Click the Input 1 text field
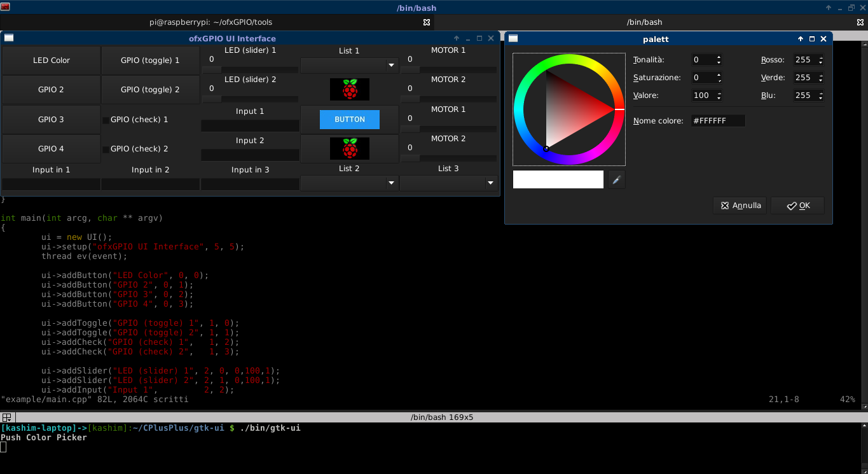This screenshot has width=868, height=474. coord(250,126)
